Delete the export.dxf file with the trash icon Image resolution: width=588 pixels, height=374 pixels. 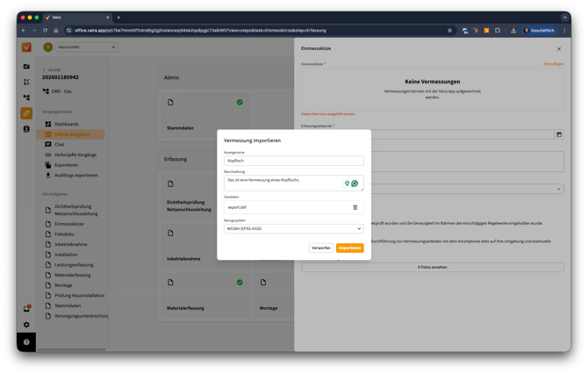click(x=355, y=207)
